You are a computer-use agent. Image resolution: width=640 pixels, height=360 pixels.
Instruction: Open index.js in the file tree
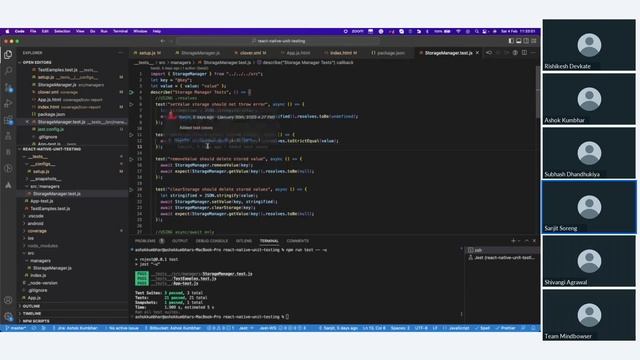[x=38, y=276]
